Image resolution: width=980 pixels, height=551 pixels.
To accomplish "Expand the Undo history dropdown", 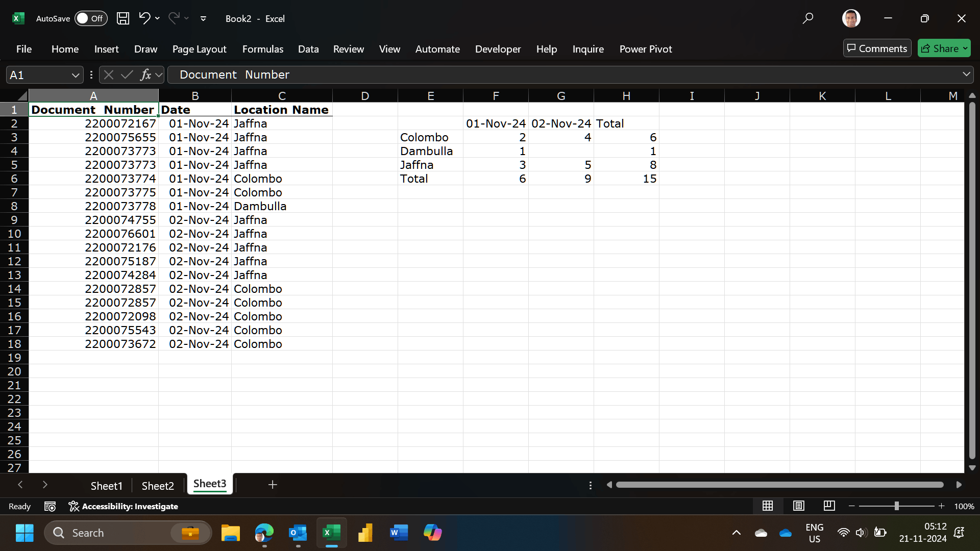I will click(157, 18).
